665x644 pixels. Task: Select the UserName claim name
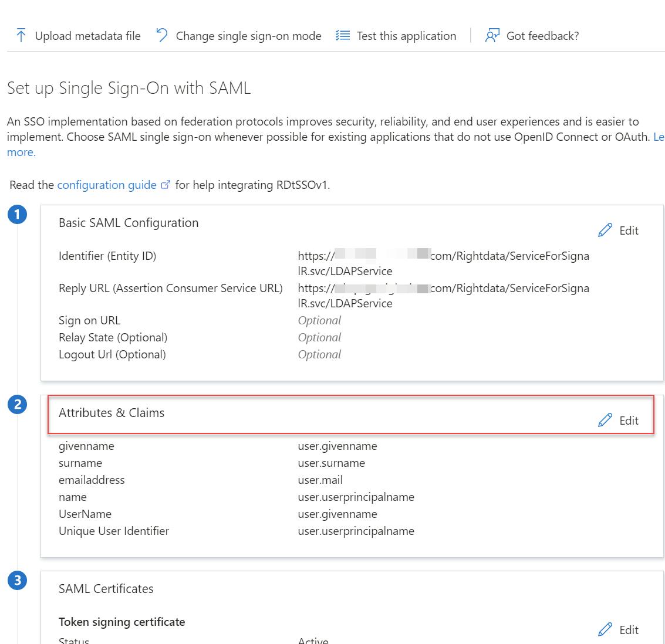(x=85, y=514)
